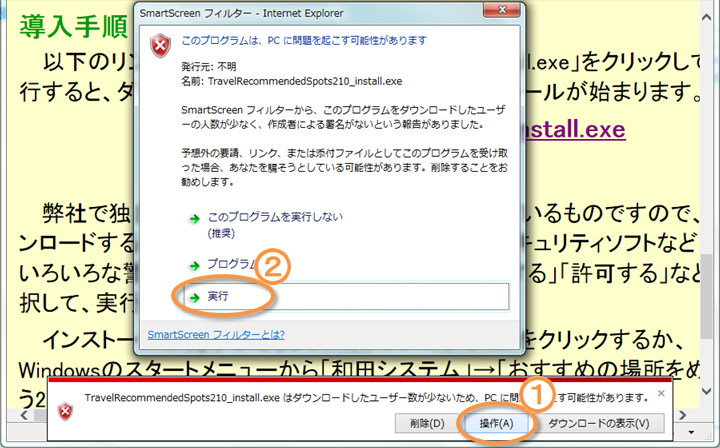Click green arrow beside 実行
Screen dimensions: 720x448
(195, 297)
